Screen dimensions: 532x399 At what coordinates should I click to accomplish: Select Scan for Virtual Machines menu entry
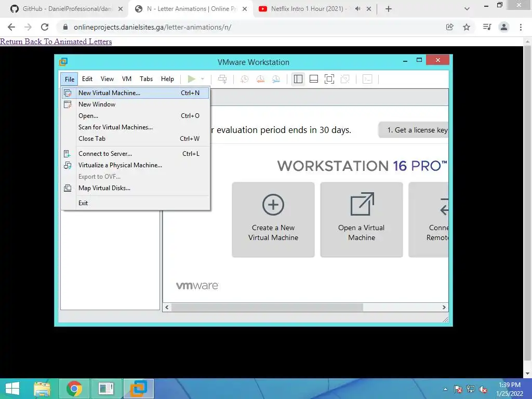[136, 127]
